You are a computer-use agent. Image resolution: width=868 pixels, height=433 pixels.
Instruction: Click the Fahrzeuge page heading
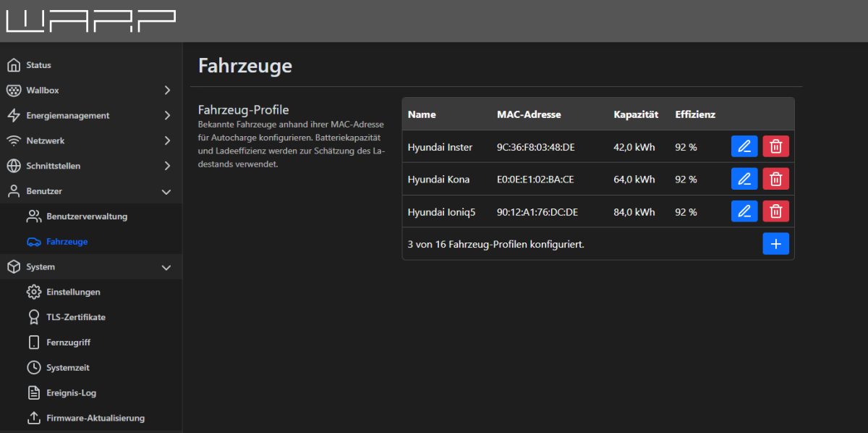click(245, 66)
